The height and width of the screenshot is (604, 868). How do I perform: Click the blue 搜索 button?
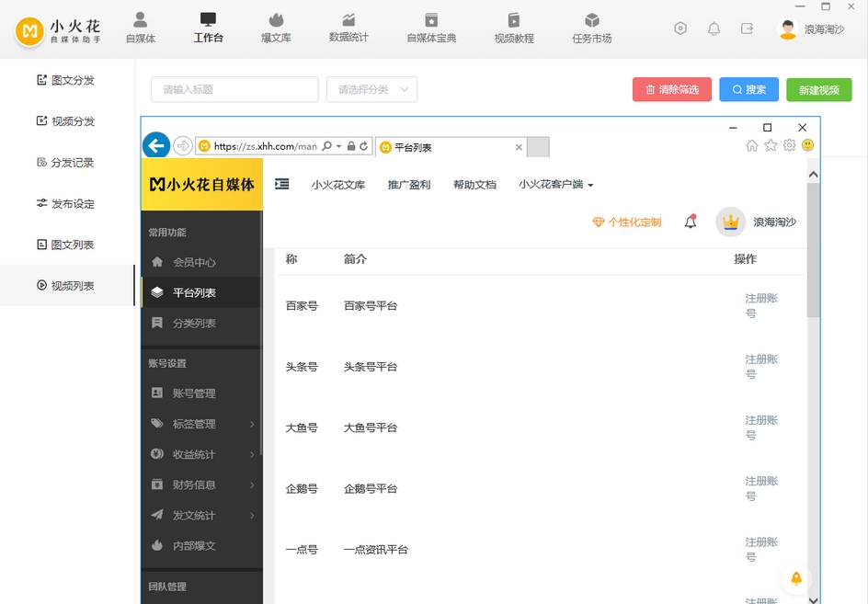(749, 89)
